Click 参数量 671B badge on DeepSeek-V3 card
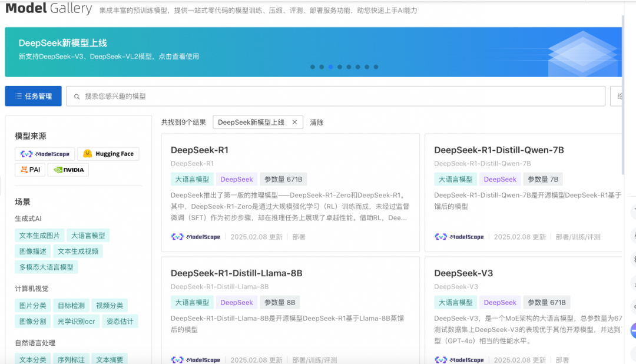 tap(546, 302)
